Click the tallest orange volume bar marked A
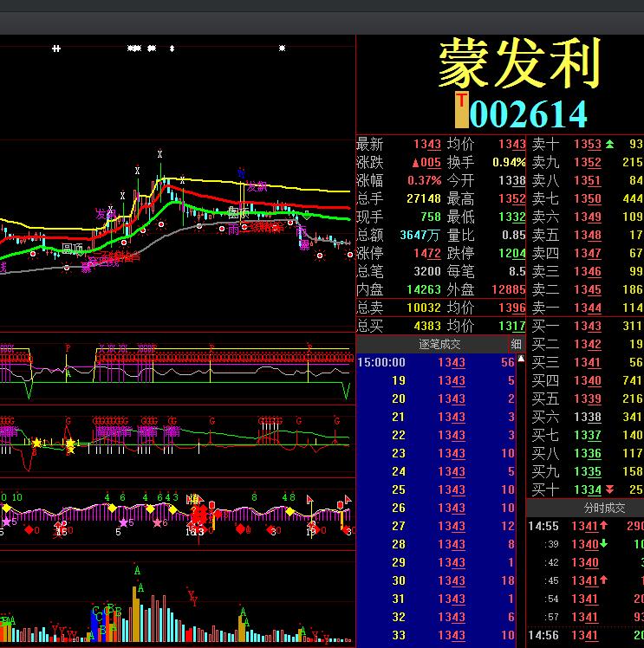Screen dimensions: 644x648 click(135, 613)
